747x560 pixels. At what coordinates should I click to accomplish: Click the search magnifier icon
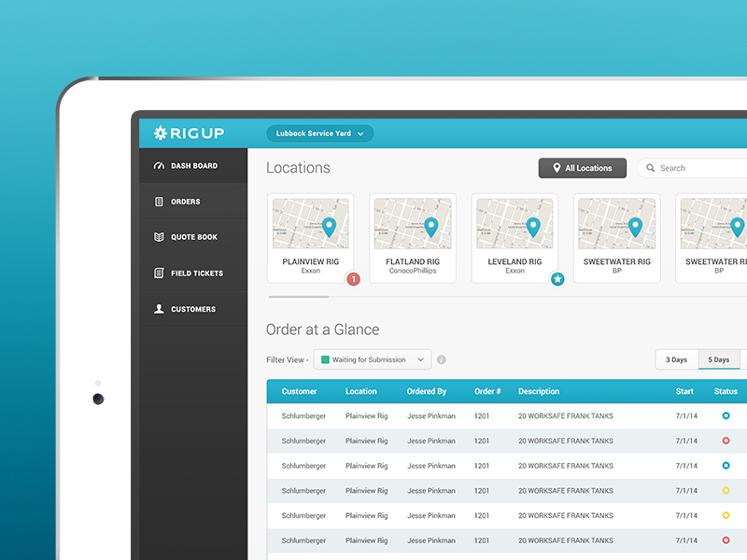(x=650, y=168)
